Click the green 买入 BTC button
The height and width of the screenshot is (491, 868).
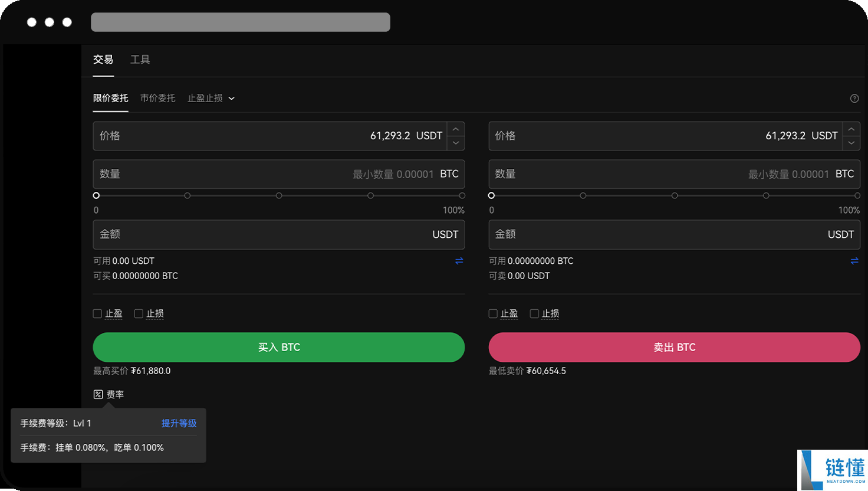(278, 347)
